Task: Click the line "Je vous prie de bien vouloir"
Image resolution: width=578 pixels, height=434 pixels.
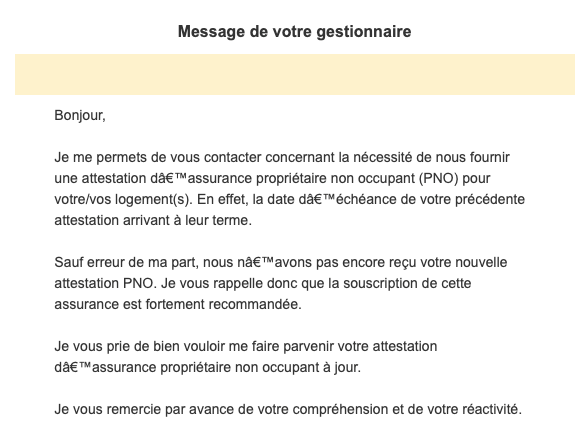Action: click(x=246, y=347)
